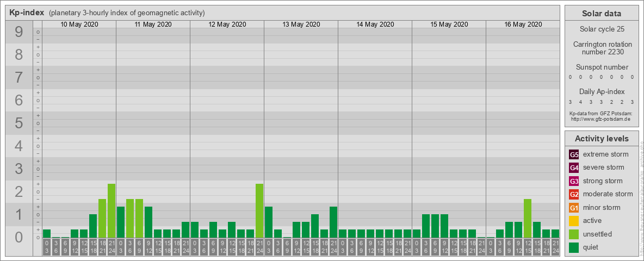The width and height of the screenshot is (644, 261).
Task: Click the 'Solar data' panel heading
Action: tap(601, 14)
